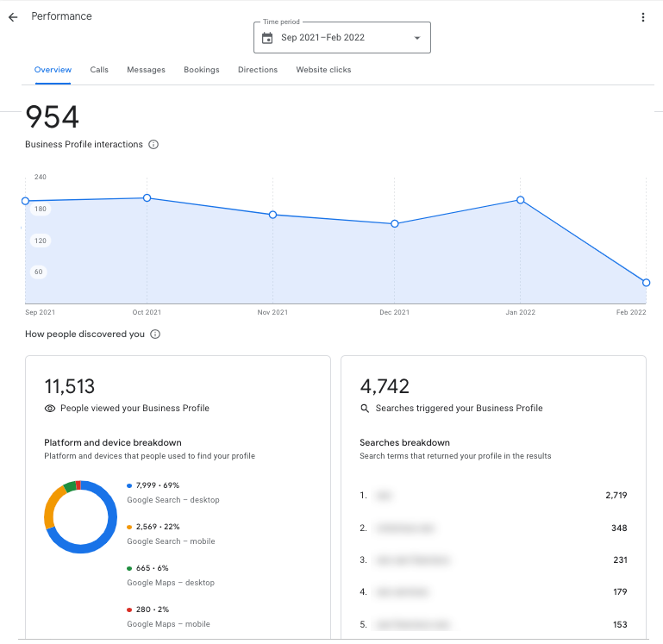Click the Oct 2021 data point on chart

(147, 198)
